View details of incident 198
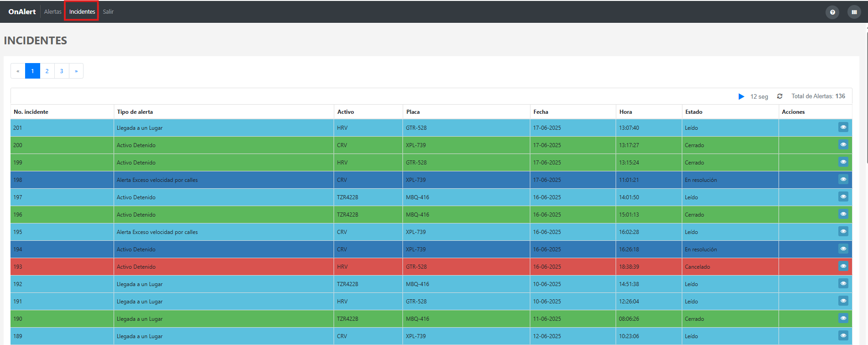Viewport: 868px width, 345px height. [x=843, y=179]
